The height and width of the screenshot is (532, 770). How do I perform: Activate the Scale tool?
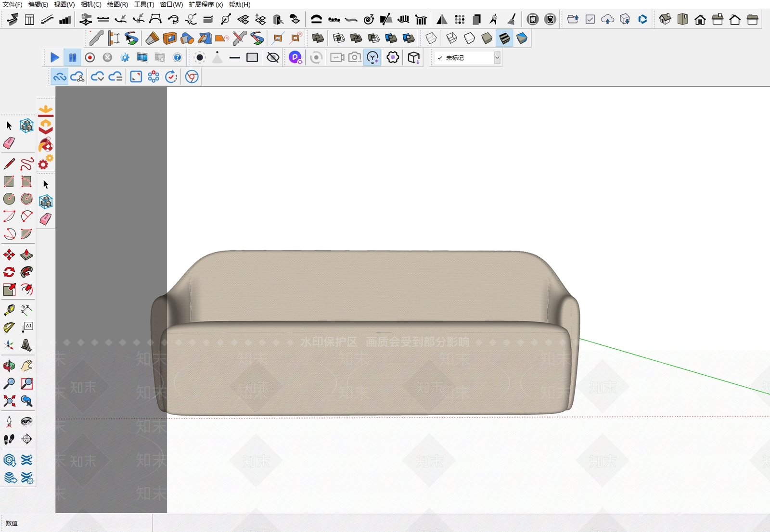tap(9, 289)
